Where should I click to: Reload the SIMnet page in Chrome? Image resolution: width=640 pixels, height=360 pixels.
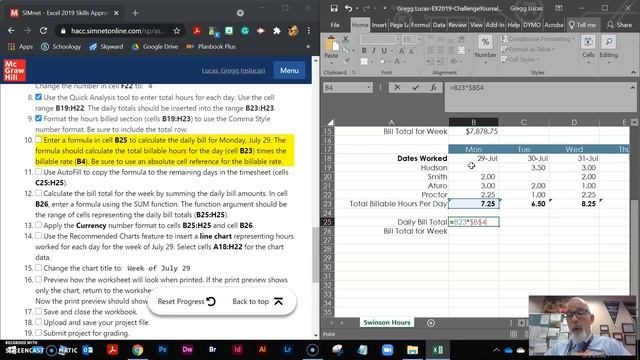click(x=43, y=31)
